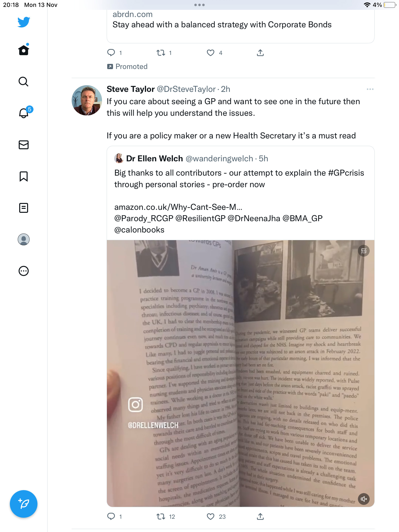Open Messages envelope icon
This screenshot has height=532, width=399.
click(x=24, y=145)
